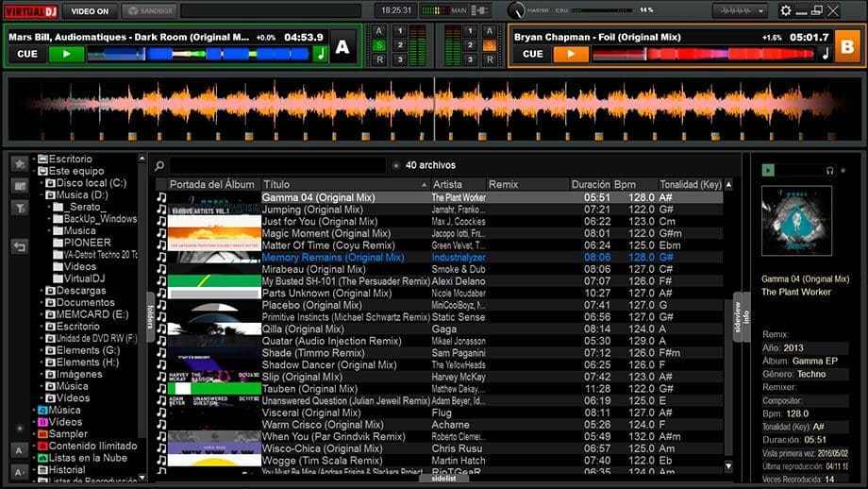Expand the Descargas tree node
Image resolution: width=868 pixels, height=489 pixels.
point(42,291)
